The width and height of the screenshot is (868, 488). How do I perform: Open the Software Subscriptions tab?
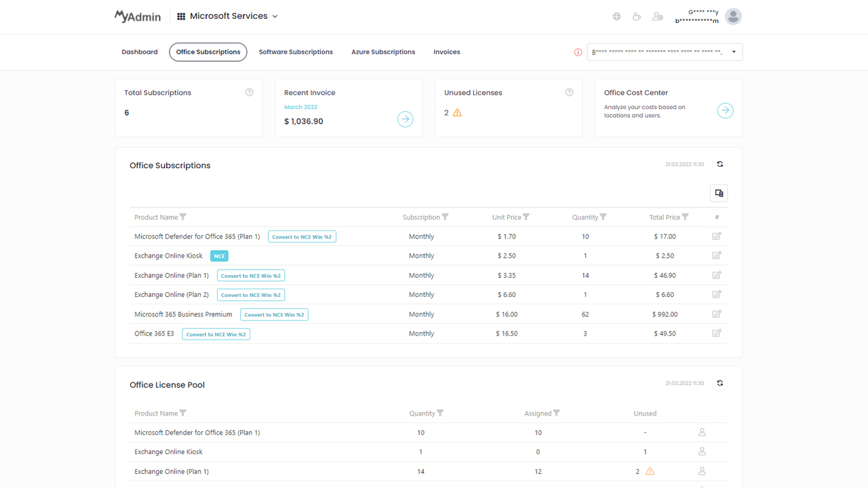(x=296, y=52)
